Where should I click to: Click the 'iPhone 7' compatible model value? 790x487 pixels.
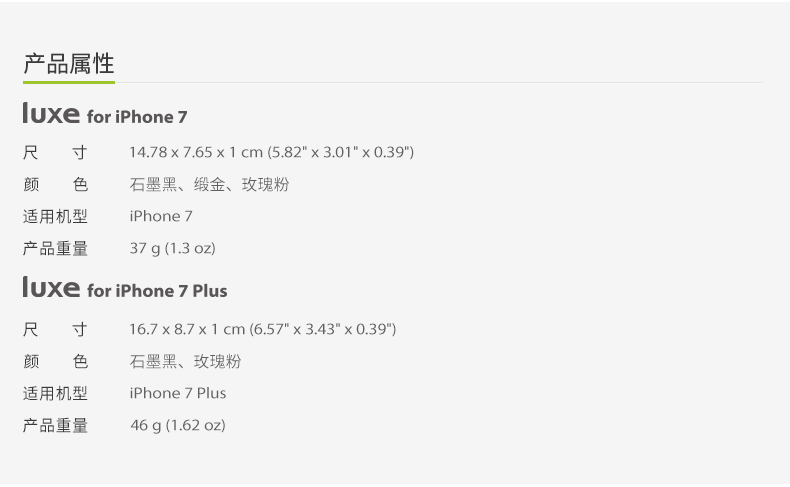pos(161,216)
